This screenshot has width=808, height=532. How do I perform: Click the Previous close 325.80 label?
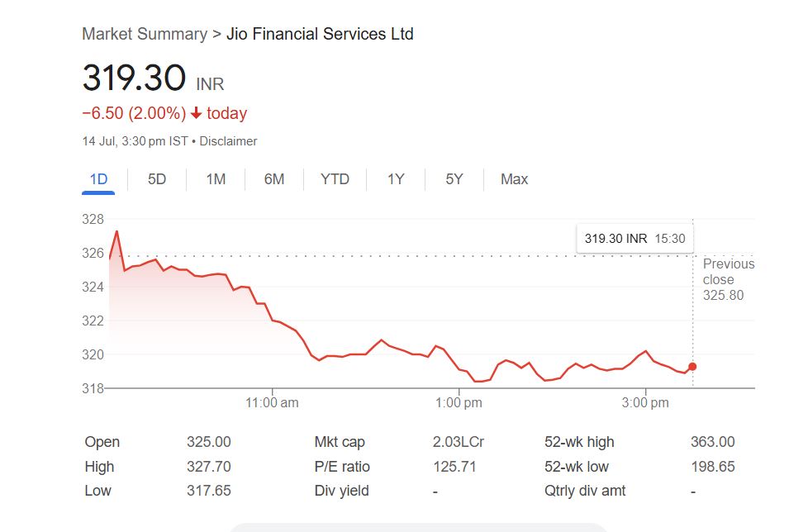728,279
